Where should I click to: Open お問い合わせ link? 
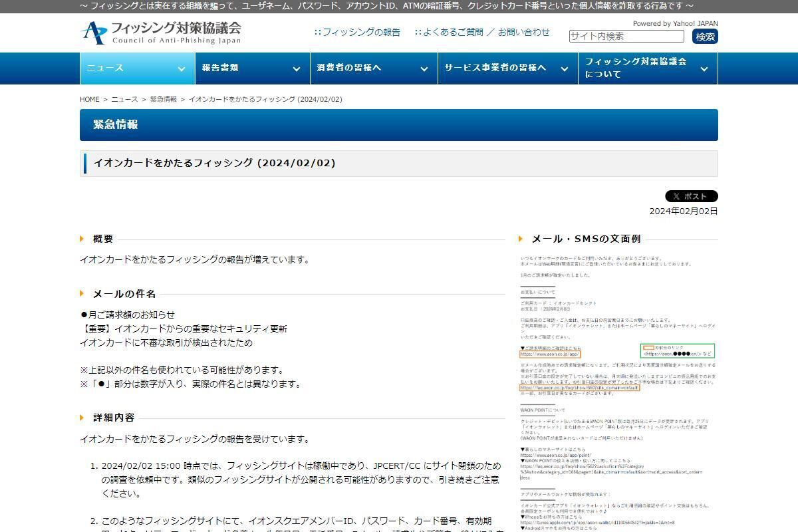click(x=524, y=32)
